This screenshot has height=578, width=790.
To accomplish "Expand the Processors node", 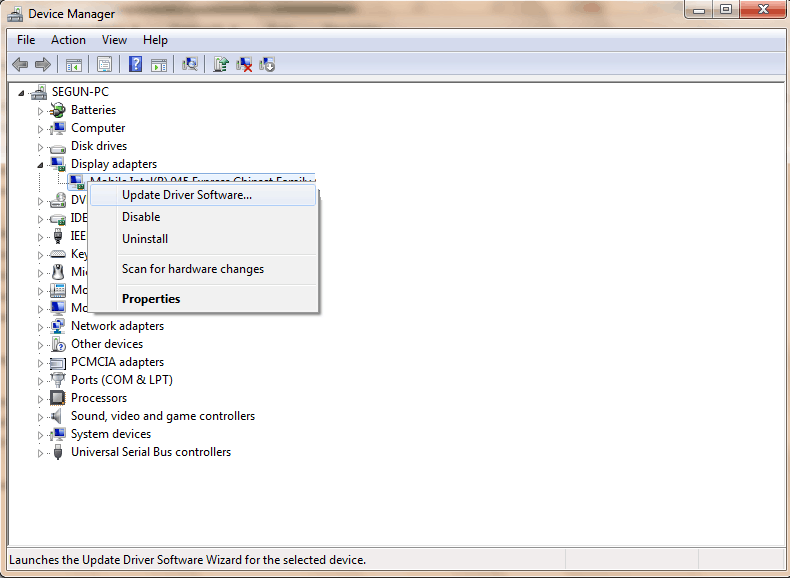I will [40, 399].
